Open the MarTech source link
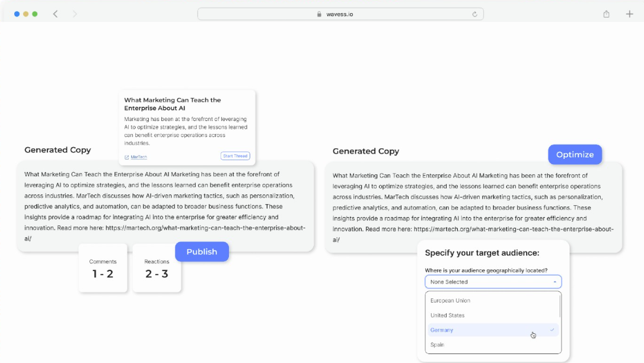The height and width of the screenshot is (363, 644). (x=139, y=157)
